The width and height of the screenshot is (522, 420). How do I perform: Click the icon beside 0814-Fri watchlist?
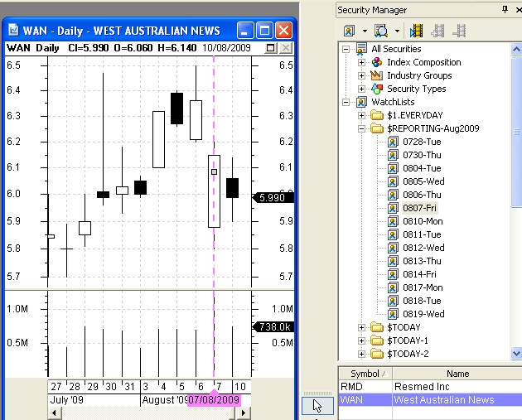pos(393,274)
